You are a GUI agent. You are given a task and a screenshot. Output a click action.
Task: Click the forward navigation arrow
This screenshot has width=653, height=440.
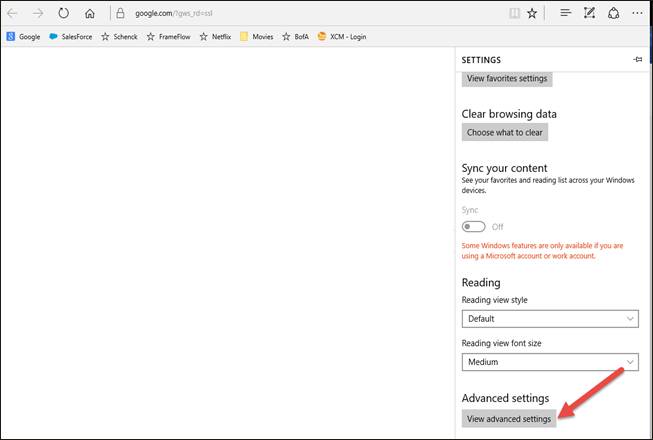tap(38, 13)
